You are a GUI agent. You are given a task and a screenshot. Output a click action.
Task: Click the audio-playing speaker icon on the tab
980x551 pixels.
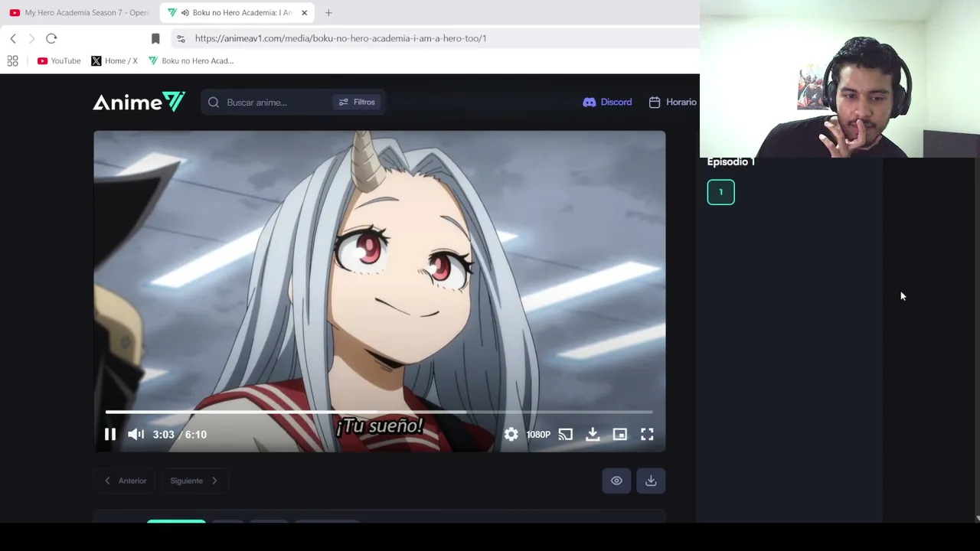(185, 12)
